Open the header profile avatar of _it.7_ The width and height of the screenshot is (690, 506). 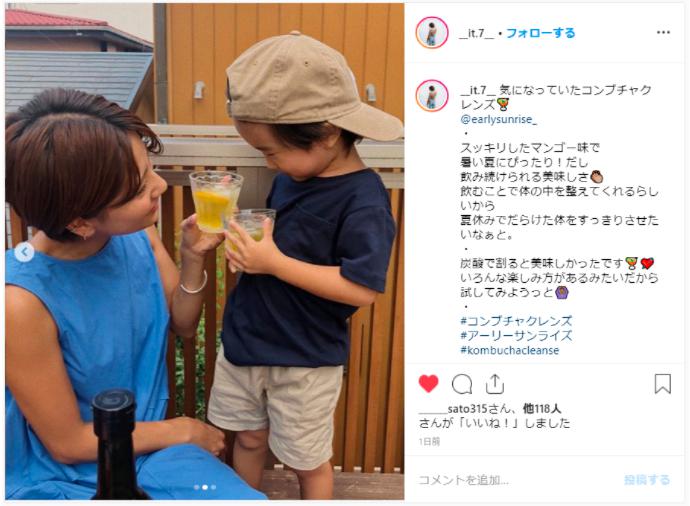coord(432,33)
